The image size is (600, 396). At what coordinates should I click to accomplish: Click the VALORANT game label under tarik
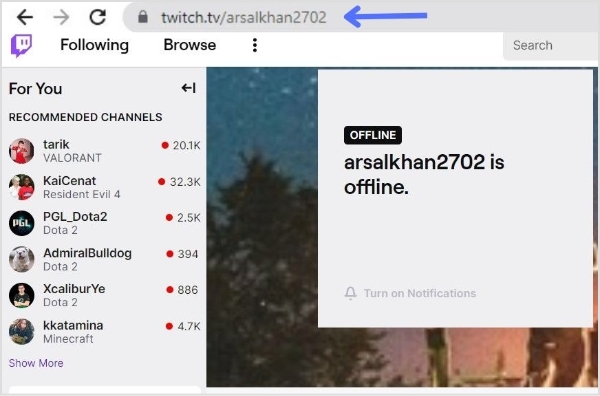click(x=72, y=158)
